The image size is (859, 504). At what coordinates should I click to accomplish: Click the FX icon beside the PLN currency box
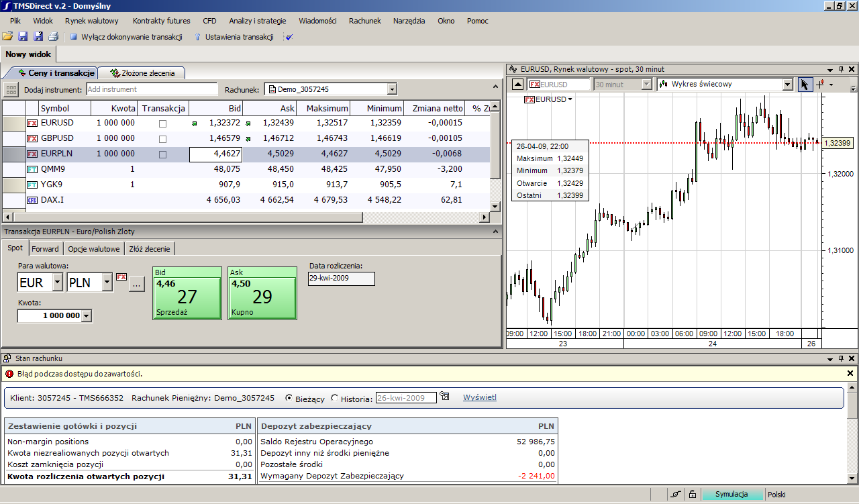[121, 277]
